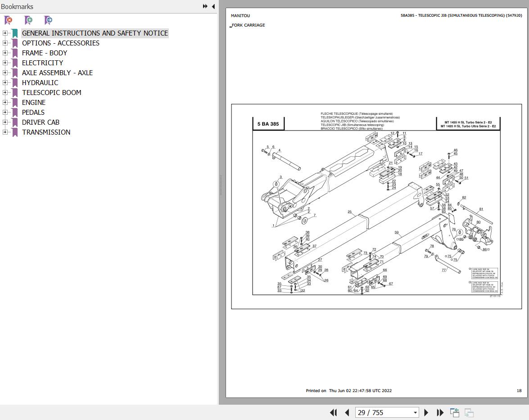Click the bookmark icon beside TRANSMISSION
The height and width of the screenshot is (420, 529).
(15, 132)
